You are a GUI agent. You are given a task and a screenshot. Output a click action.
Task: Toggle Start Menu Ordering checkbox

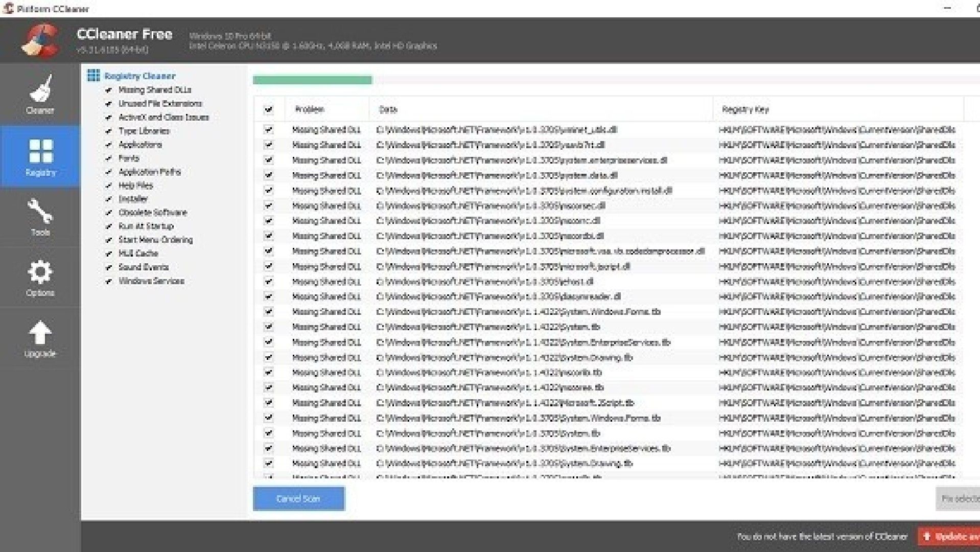(x=108, y=240)
